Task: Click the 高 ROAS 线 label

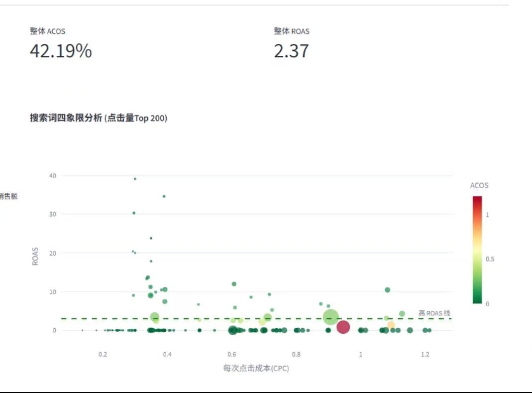Action: coord(434,313)
